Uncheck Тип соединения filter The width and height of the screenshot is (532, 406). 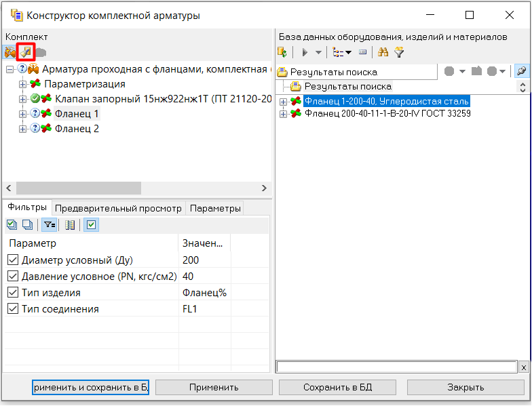tap(12, 309)
